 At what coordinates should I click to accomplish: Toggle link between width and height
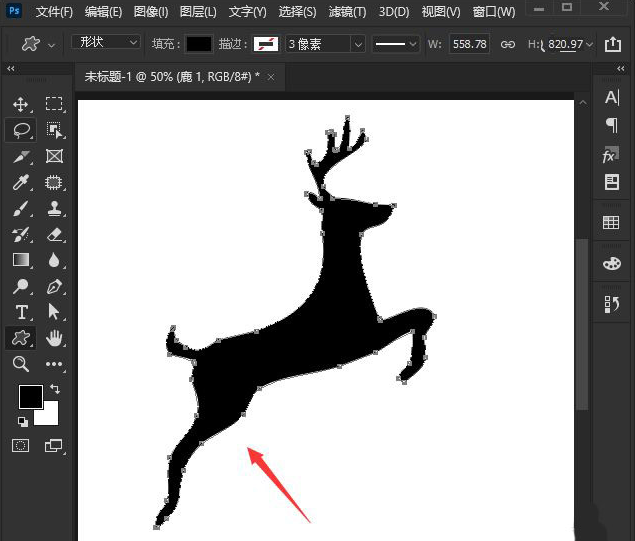coord(508,44)
